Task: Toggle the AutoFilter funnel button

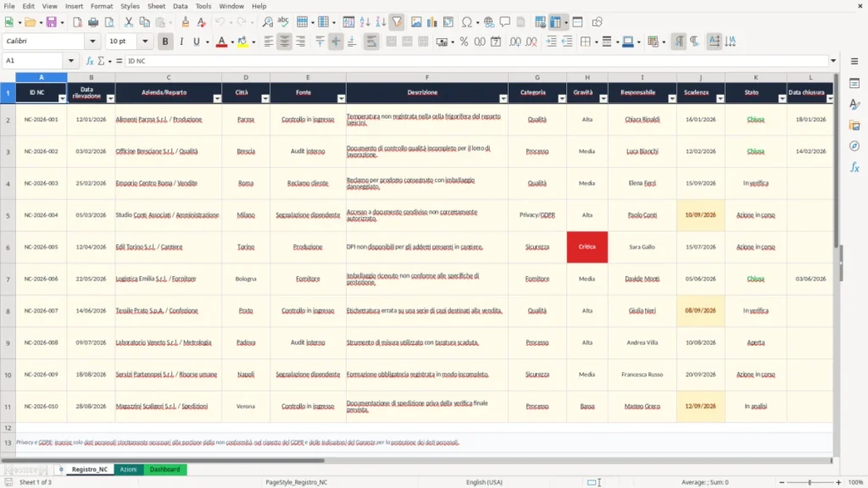Action: (x=397, y=22)
